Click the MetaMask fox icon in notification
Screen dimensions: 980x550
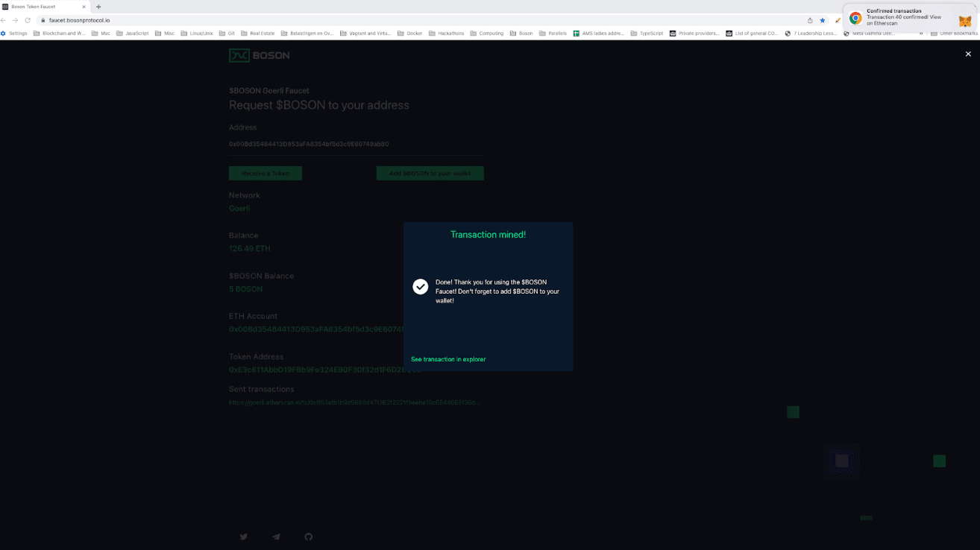coord(964,22)
